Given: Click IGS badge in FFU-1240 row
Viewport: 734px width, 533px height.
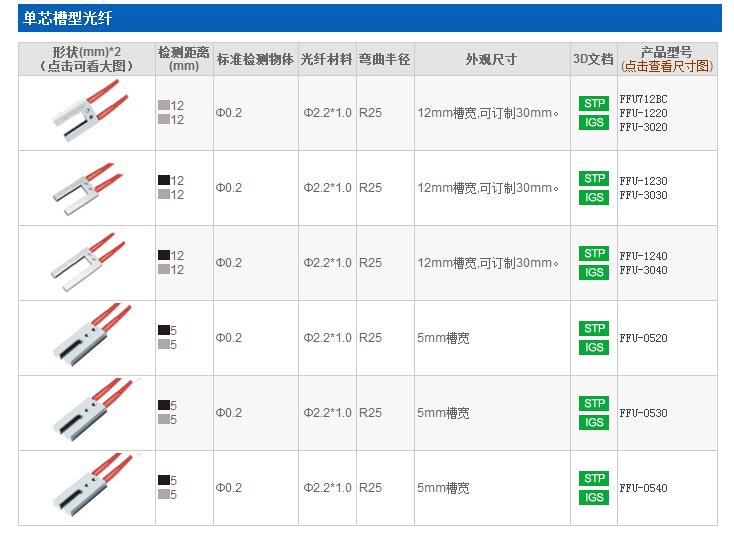Looking at the screenshot, I should [x=594, y=272].
